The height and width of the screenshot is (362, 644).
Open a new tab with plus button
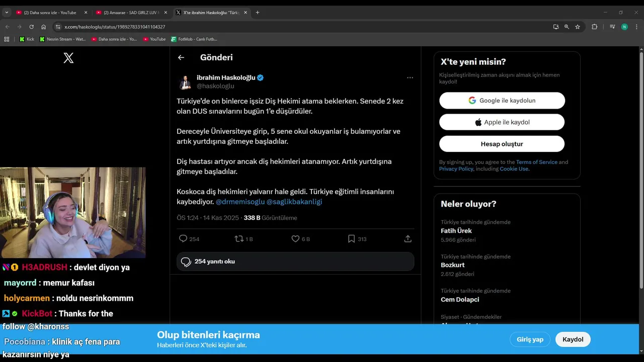tap(258, 13)
